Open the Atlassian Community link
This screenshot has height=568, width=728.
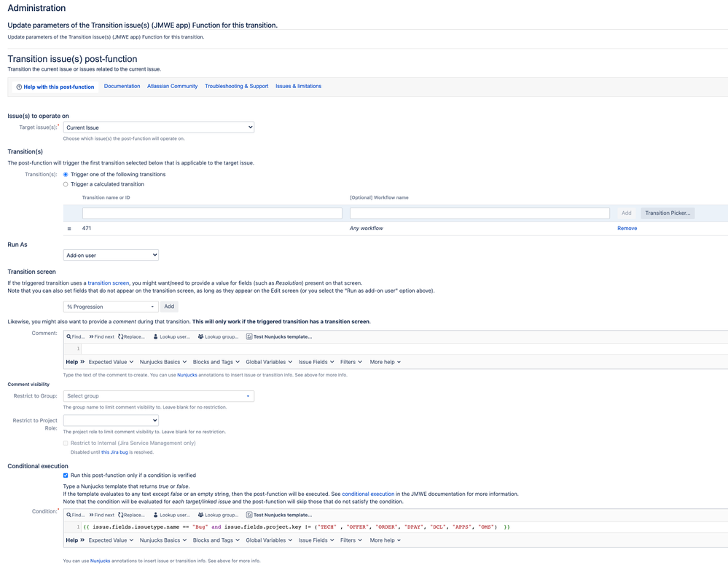[172, 87]
